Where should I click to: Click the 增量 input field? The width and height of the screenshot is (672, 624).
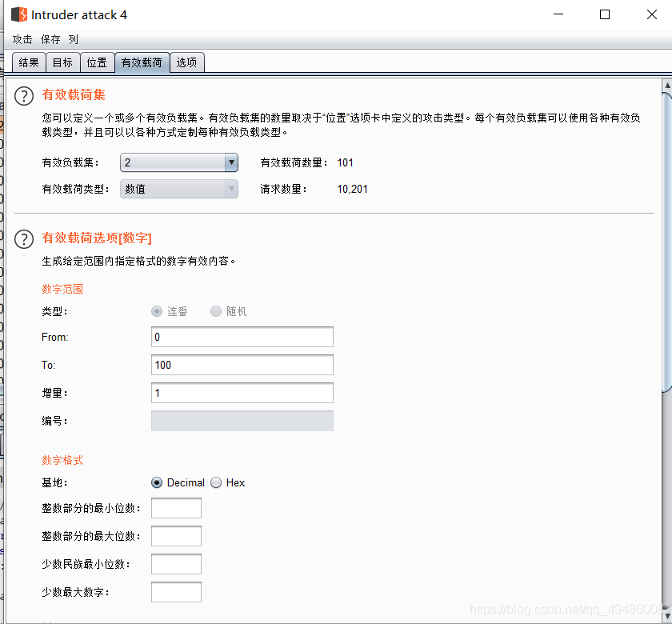[x=242, y=393]
